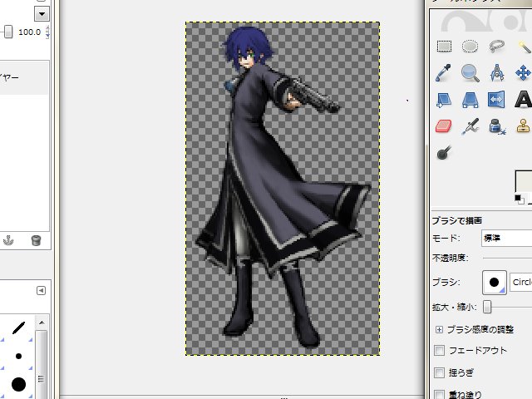Image resolution: width=532 pixels, height=399 pixels.
Task: Open the brushes panel menu arrow button
Action: 41,290
